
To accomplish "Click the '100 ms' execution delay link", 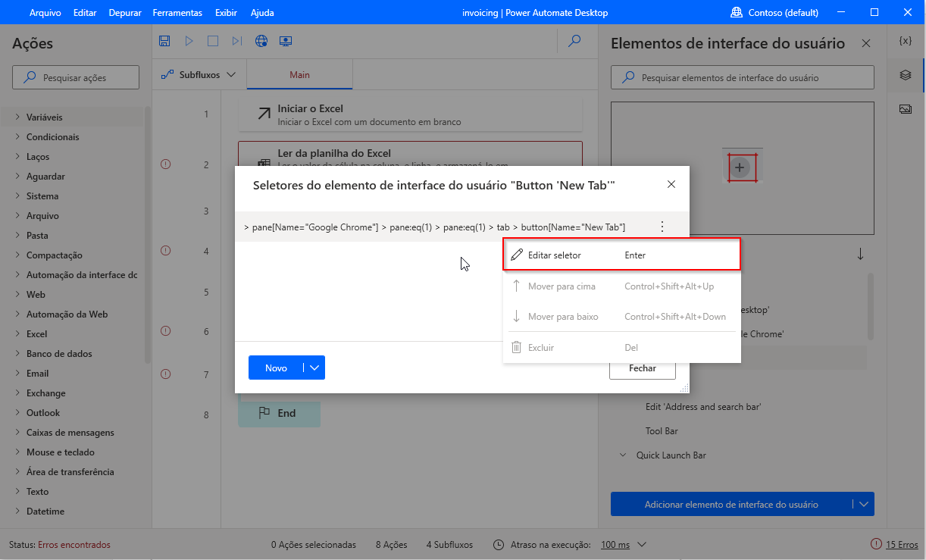I will pyautogui.click(x=615, y=545).
